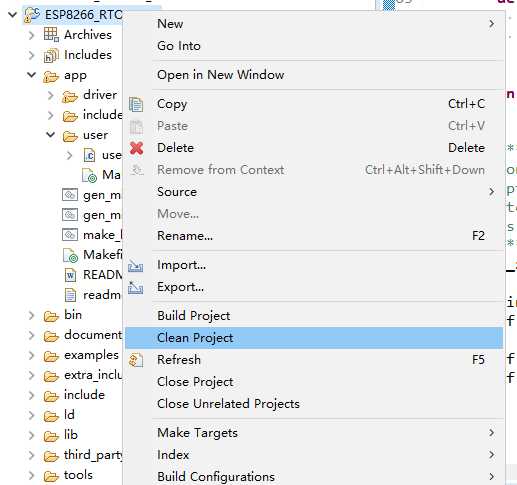The image size is (517, 485).
Task: Choose Open in New Window
Action: pos(314,75)
